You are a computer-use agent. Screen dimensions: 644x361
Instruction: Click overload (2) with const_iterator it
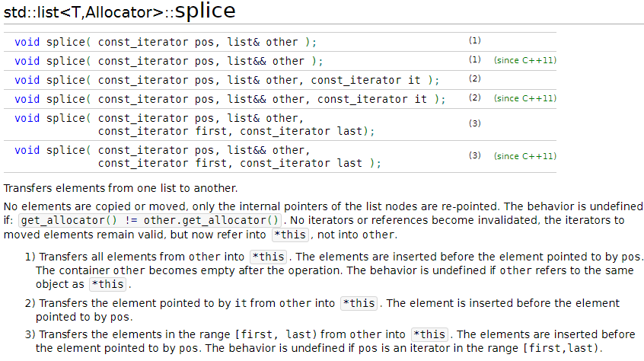[x=227, y=80]
